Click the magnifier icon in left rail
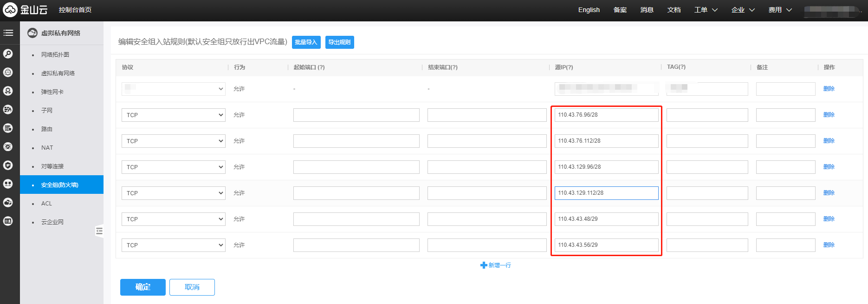Screen dimensions: 868x304 [8, 54]
